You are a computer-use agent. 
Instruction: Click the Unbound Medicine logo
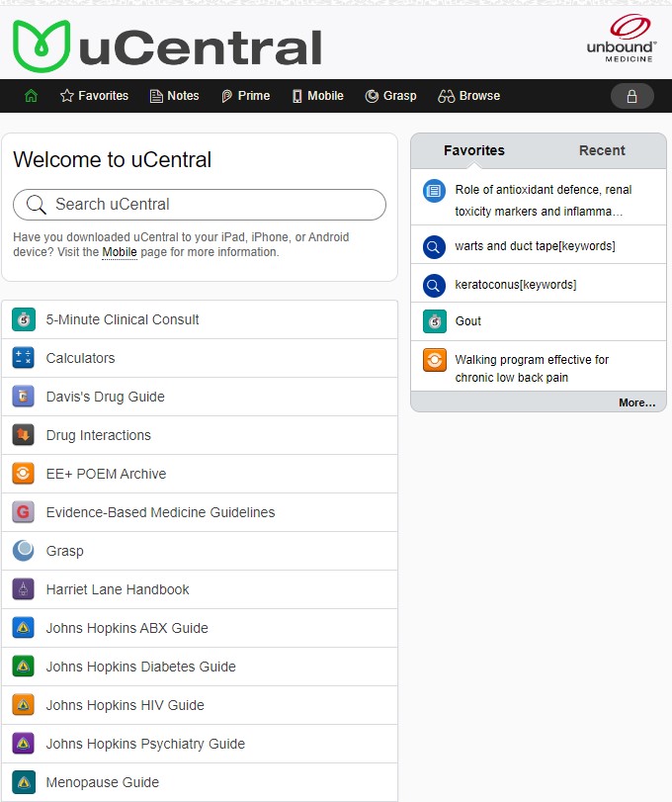tap(621, 40)
